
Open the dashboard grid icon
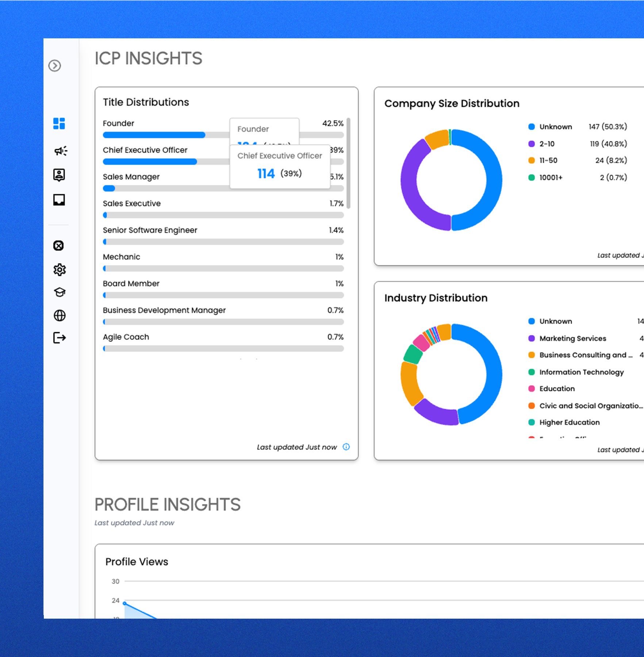59,123
